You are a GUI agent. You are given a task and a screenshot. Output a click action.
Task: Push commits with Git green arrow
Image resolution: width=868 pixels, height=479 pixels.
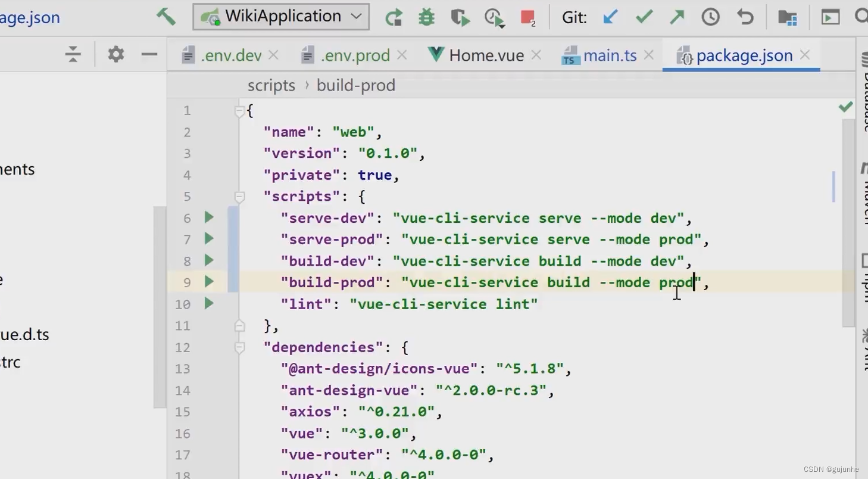pyautogui.click(x=677, y=17)
